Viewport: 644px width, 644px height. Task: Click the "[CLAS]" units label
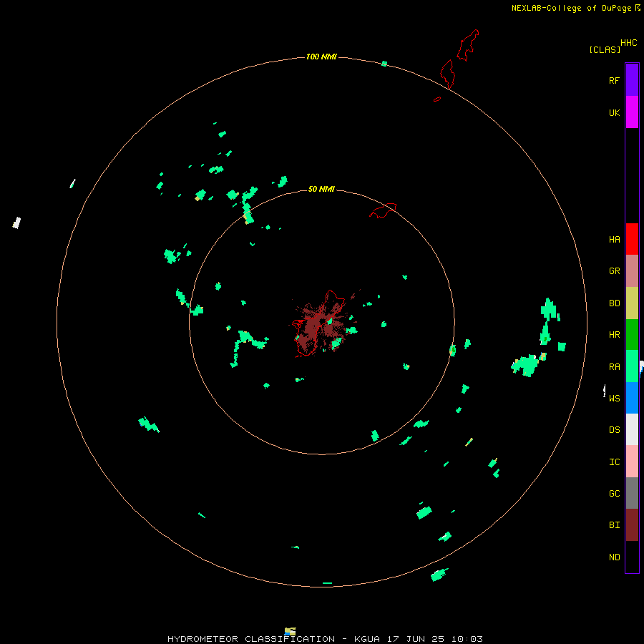[605, 49]
